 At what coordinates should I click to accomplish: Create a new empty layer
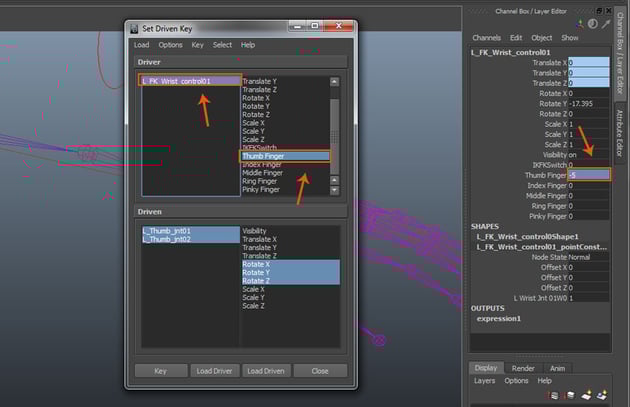[x=588, y=395]
